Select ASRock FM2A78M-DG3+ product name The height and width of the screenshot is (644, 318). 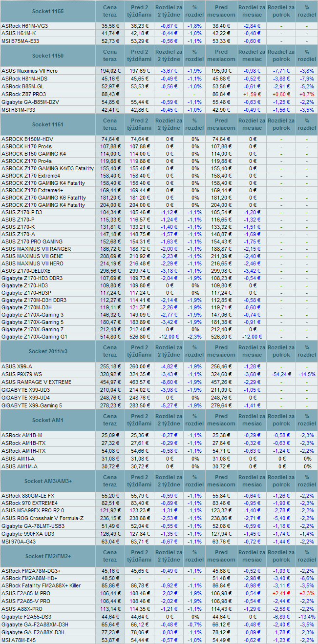[31, 571]
